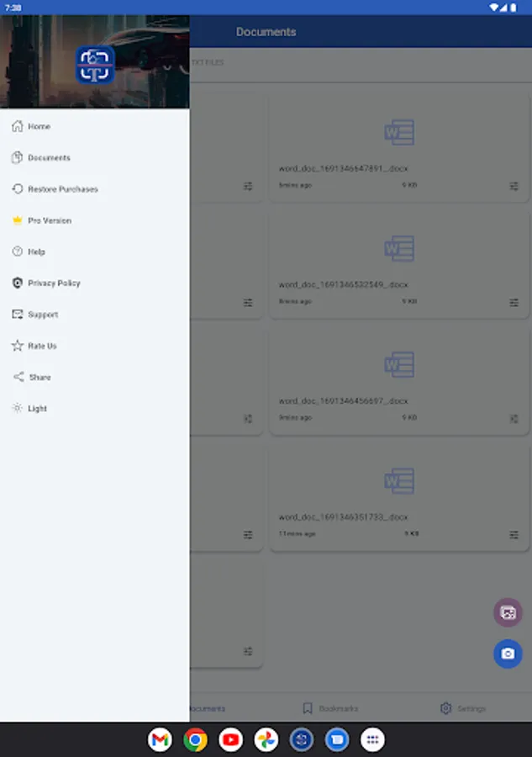Open word_doc_1691346647891.docx document thumbnail
The height and width of the screenshot is (757, 532).
pos(398,132)
